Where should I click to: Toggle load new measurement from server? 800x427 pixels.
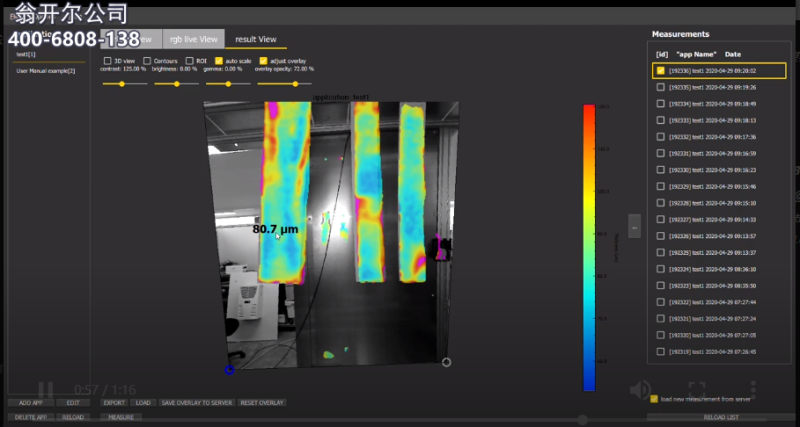[x=654, y=399]
